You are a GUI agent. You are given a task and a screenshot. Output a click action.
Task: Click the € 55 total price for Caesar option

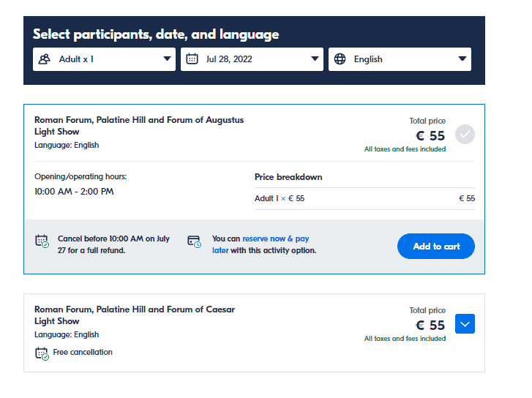[430, 325]
